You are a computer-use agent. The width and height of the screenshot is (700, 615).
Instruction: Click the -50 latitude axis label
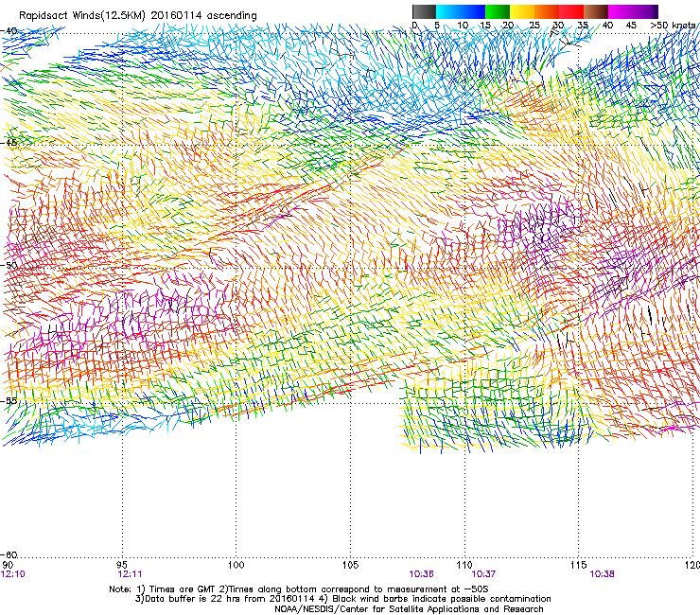(9, 265)
